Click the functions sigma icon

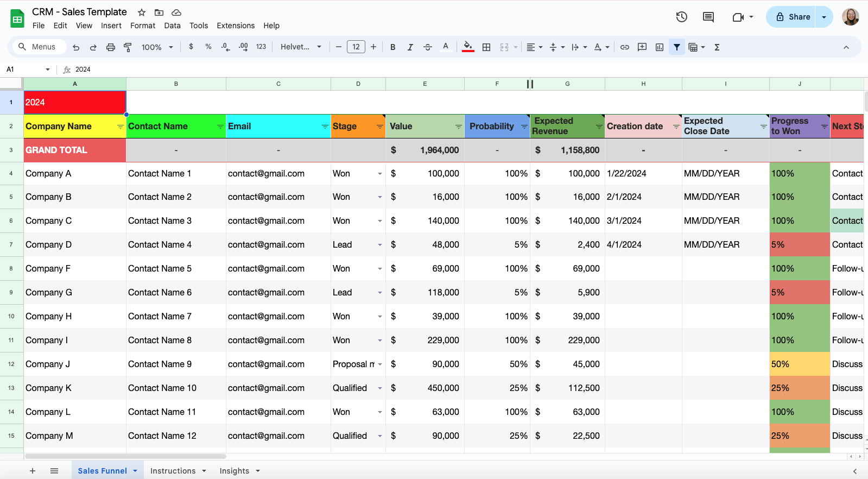(x=717, y=47)
